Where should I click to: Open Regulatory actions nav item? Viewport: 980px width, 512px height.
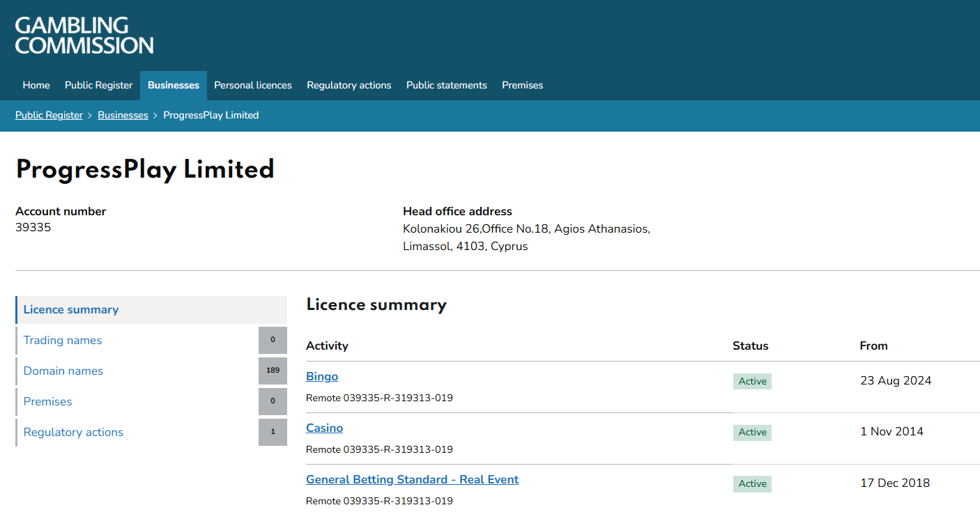tap(349, 85)
